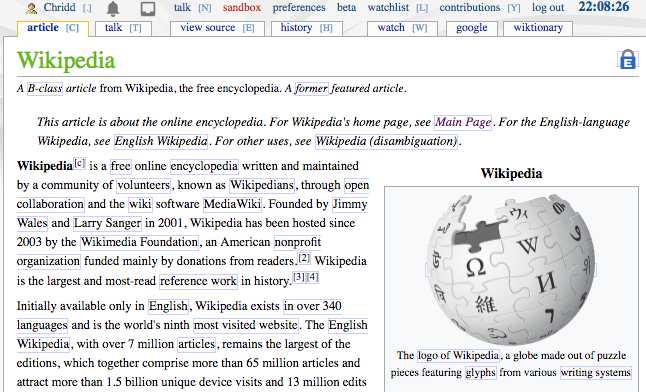Open the English Wikipedia link in second paragraph
The width and height of the screenshot is (646, 392).
click(x=348, y=325)
